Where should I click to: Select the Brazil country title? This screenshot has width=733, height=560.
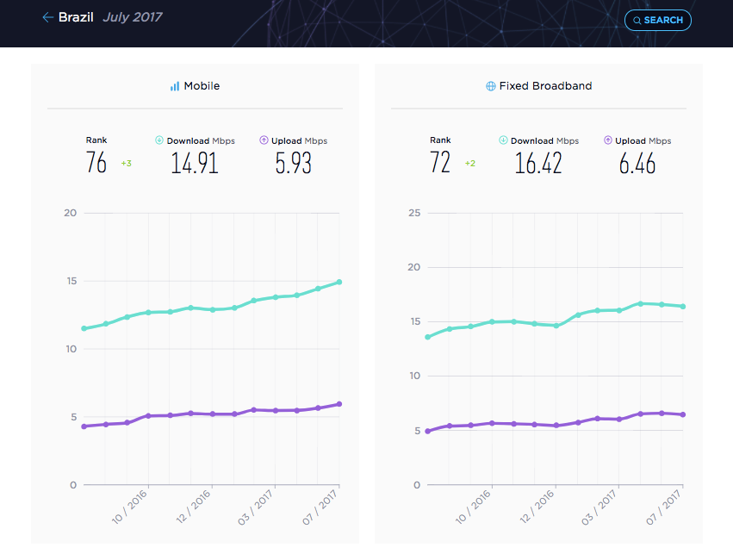click(x=76, y=17)
